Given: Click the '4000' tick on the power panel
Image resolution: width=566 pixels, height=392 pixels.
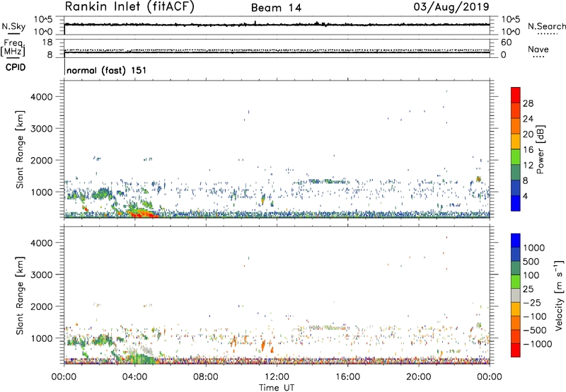Looking at the screenshot, I should pos(42,97).
